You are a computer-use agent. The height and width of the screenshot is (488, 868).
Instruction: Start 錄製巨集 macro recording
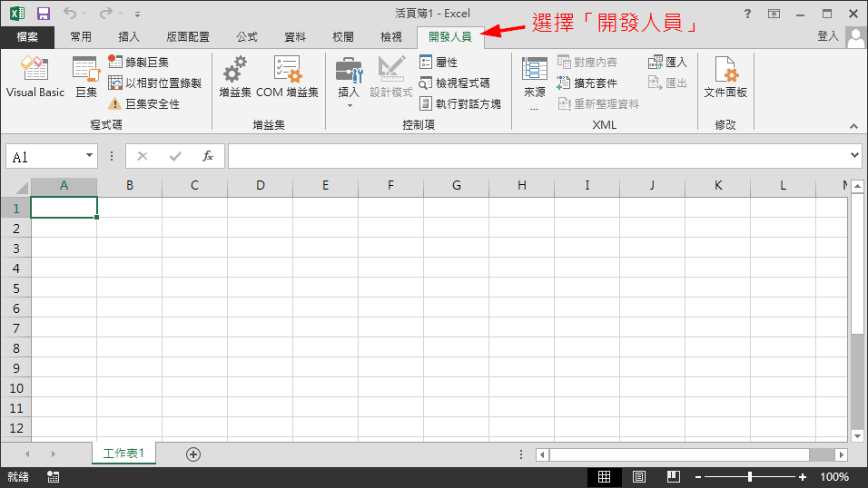(138, 62)
